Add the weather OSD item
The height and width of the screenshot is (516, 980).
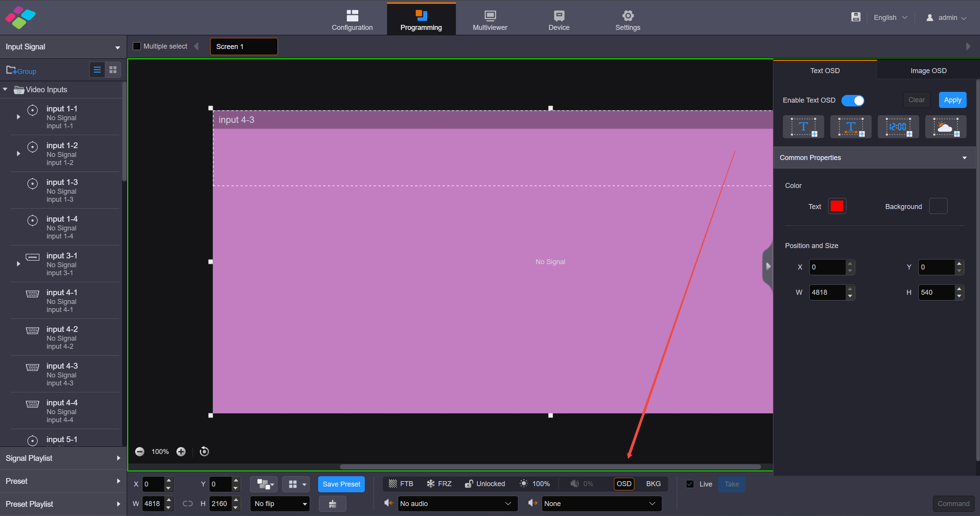(x=946, y=127)
